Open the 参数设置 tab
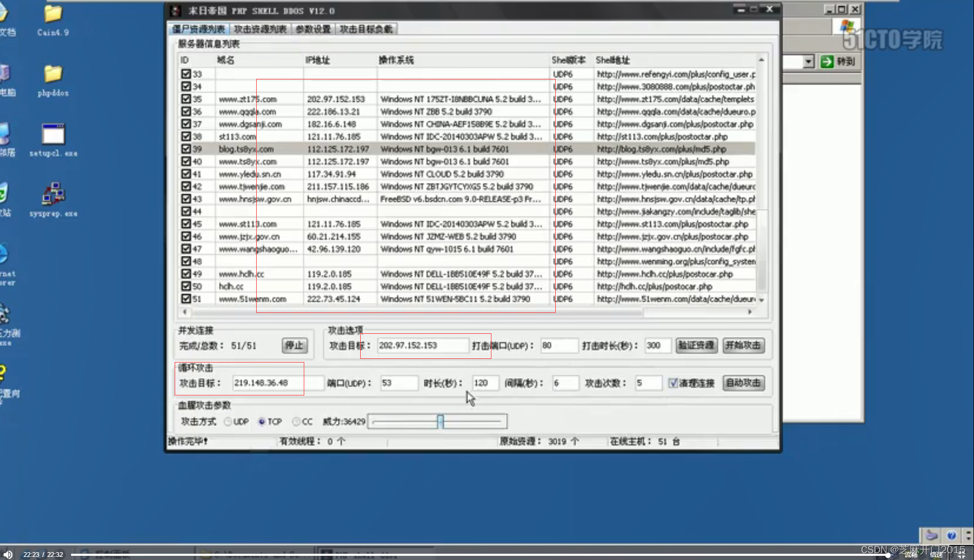The height and width of the screenshot is (560, 974). [x=313, y=29]
